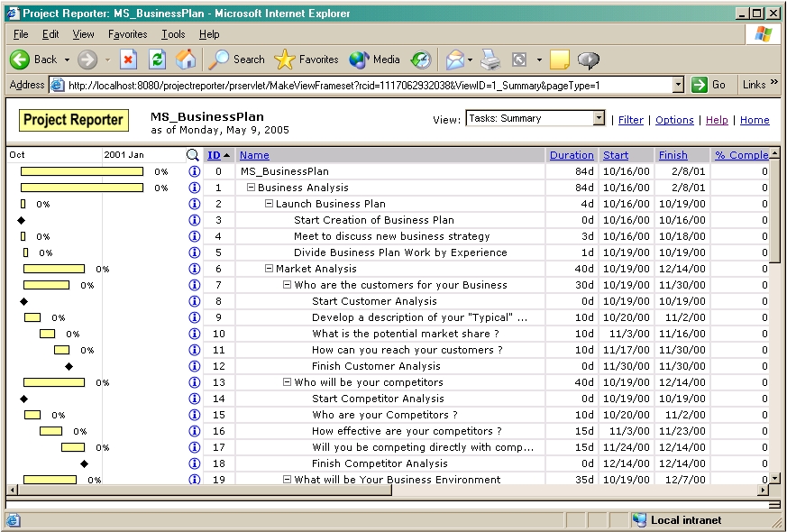Sort by the % Complete column header
Screen dimensions: 787x532
point(741,155)
